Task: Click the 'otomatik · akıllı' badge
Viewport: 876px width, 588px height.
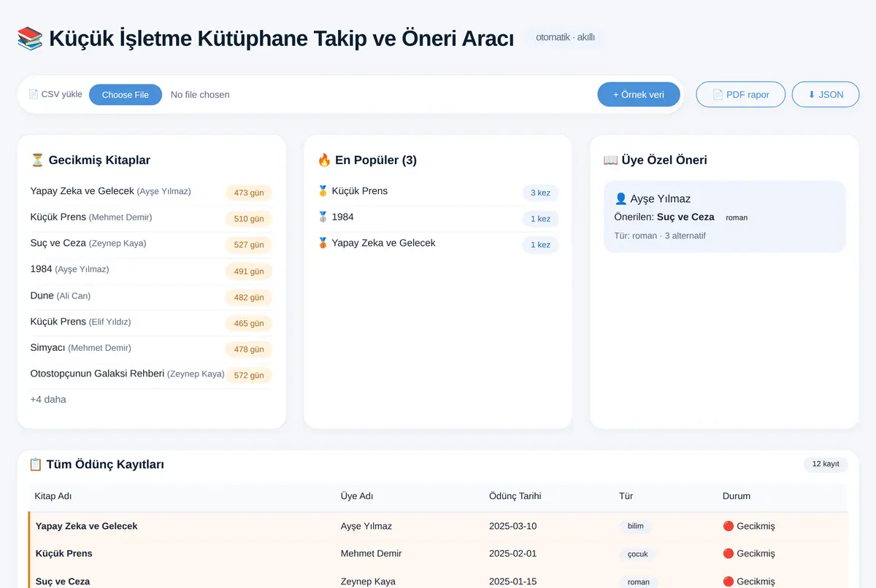Action: pos(565,37)
